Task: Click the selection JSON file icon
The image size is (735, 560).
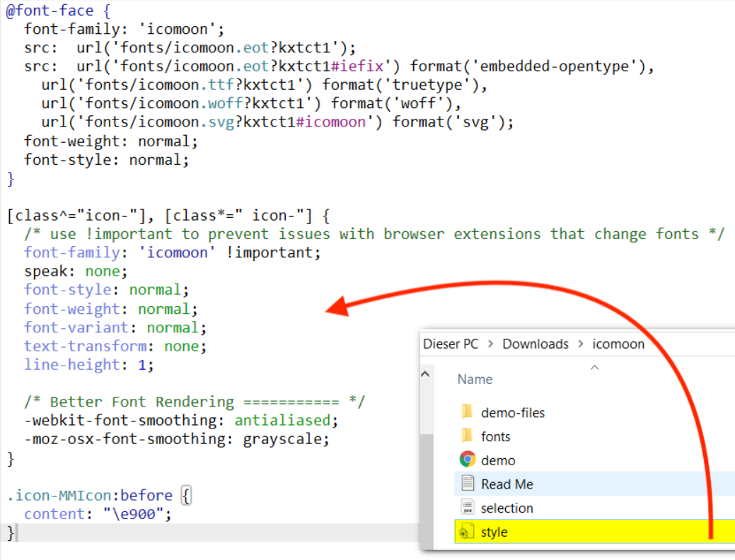Action: pos(468,508)
